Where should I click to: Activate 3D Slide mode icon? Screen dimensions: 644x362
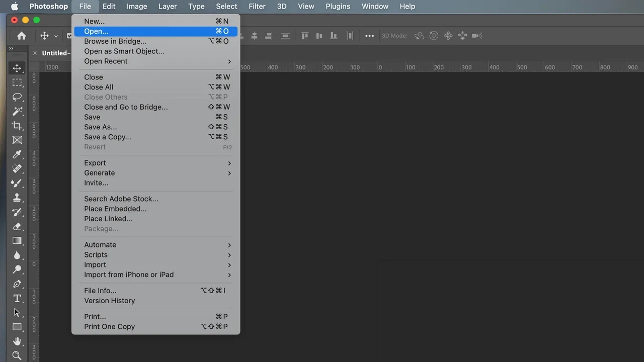click(462, 36)
